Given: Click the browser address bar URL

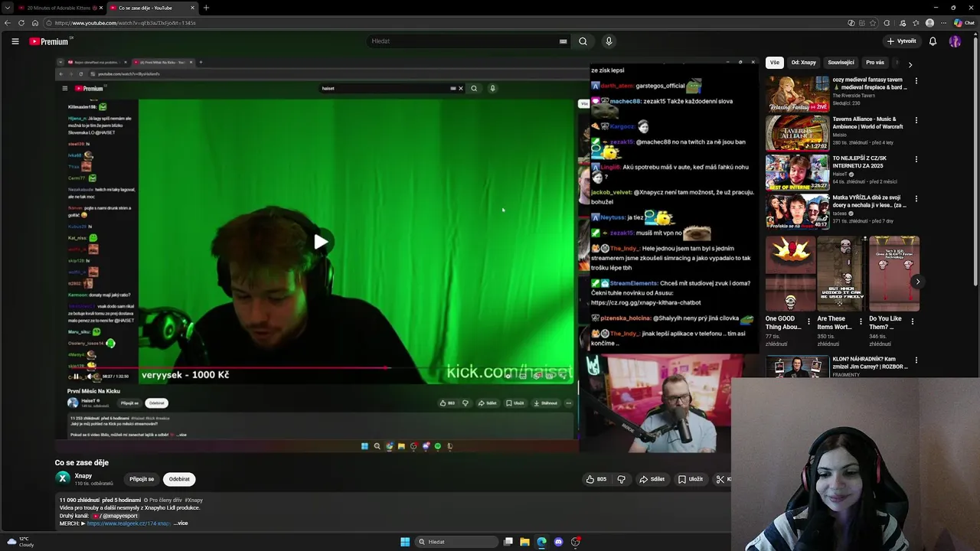Looking at the screenshot, I should point(125,23).
